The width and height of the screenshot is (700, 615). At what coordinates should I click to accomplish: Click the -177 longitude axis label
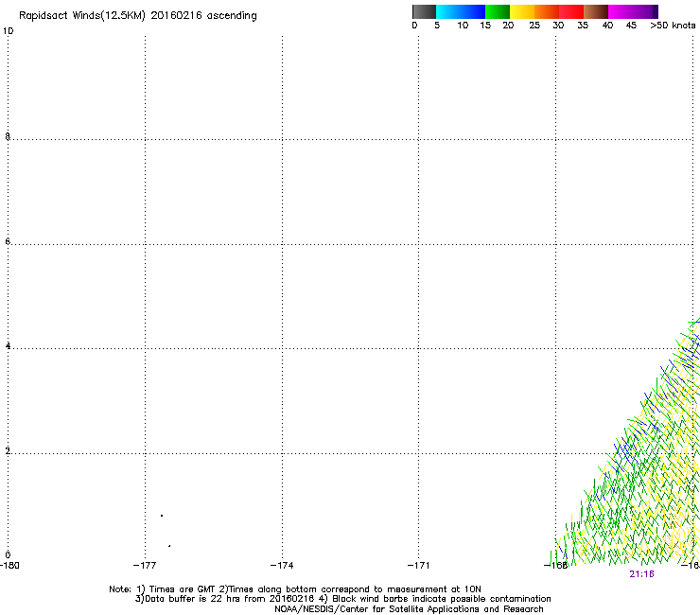coord(145,566)
